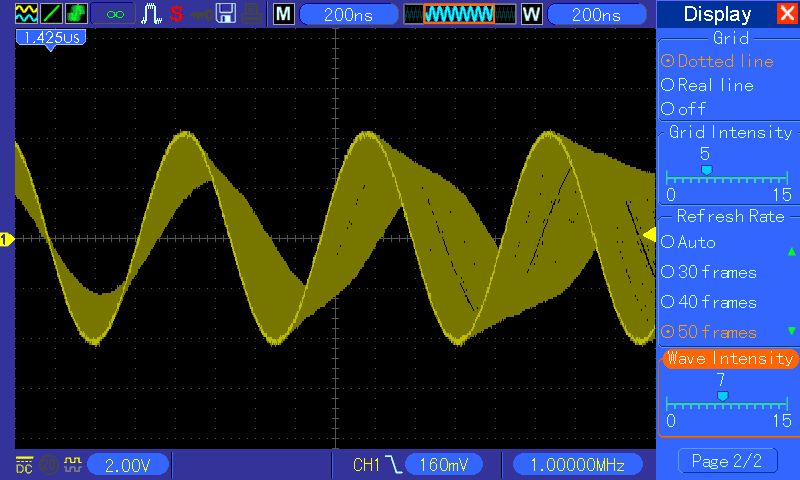The width and height of the screenshot is (800, 480).
Task: Click the dimmed printer icon
Action: (x=252, y=14)
